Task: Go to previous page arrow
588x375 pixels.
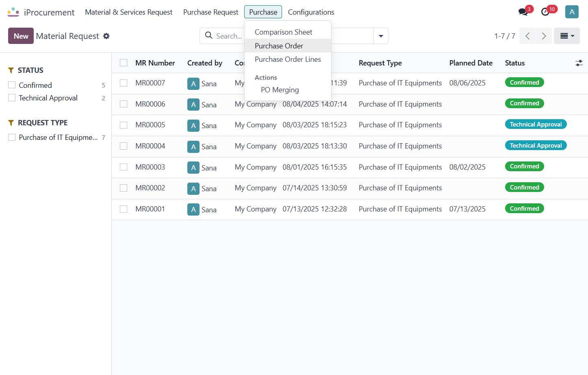Action: (x=527, y=36)
